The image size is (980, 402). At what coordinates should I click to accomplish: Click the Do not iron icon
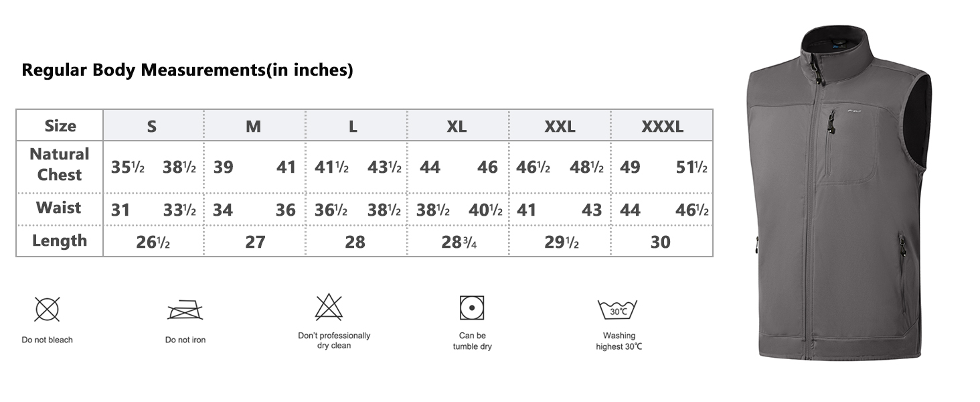click(x=185, y=310)
